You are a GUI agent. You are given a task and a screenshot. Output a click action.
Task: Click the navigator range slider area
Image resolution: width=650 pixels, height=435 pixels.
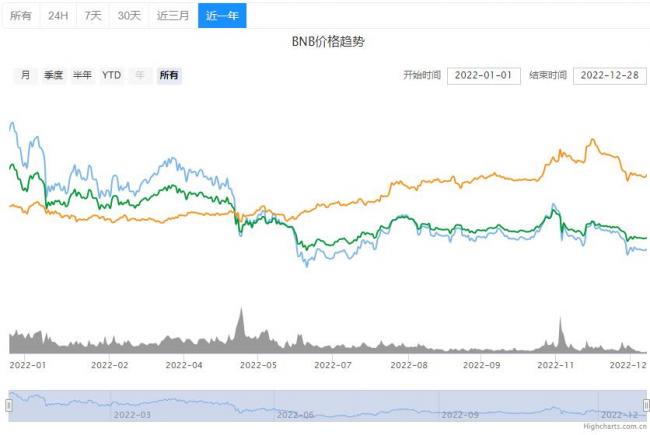[x=327, y=405]
